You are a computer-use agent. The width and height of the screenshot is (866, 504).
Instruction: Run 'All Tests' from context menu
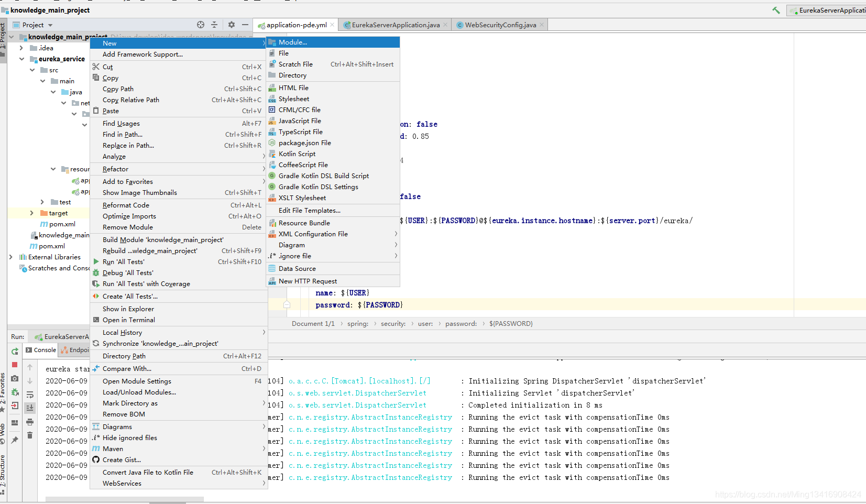(x=178, y=262)
